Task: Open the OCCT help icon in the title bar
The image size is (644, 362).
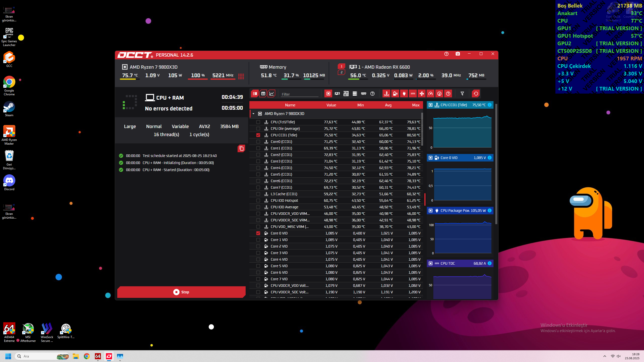Action: click(x=446, y=54)
